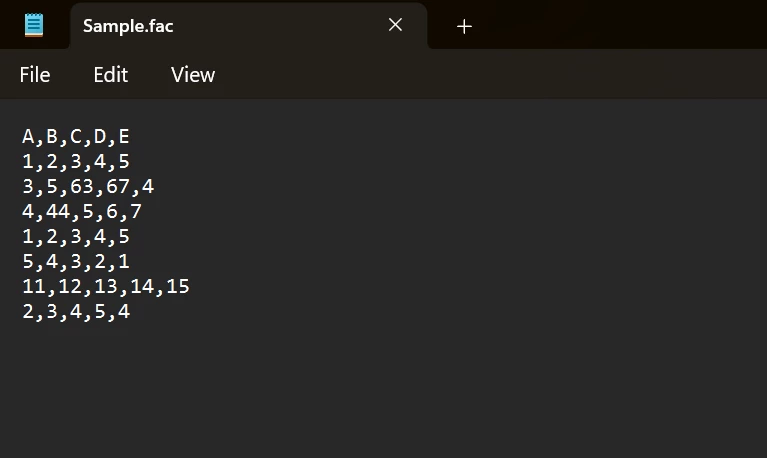The image size is (767, 458).
Task: Open the File menu
Action: coord(35,75)
